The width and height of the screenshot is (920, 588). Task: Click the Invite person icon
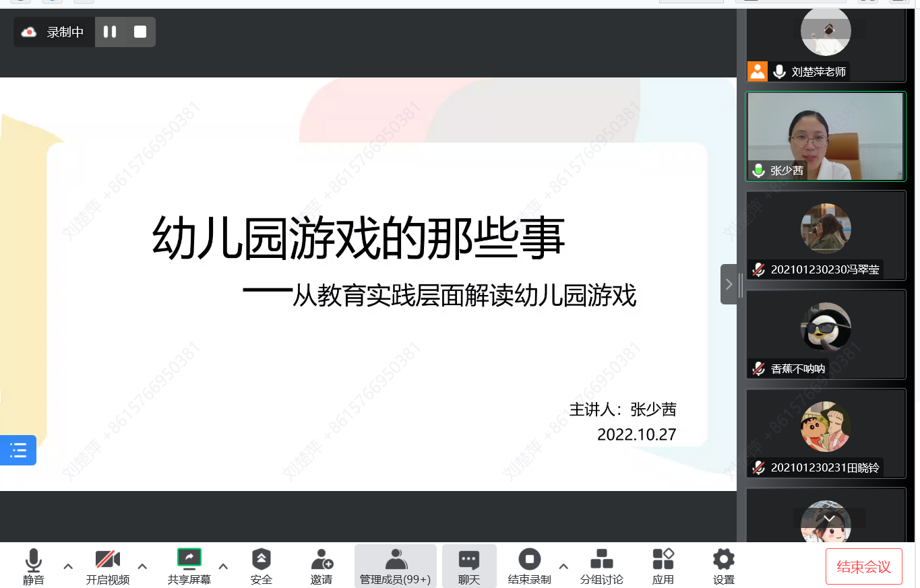(321, 560)
